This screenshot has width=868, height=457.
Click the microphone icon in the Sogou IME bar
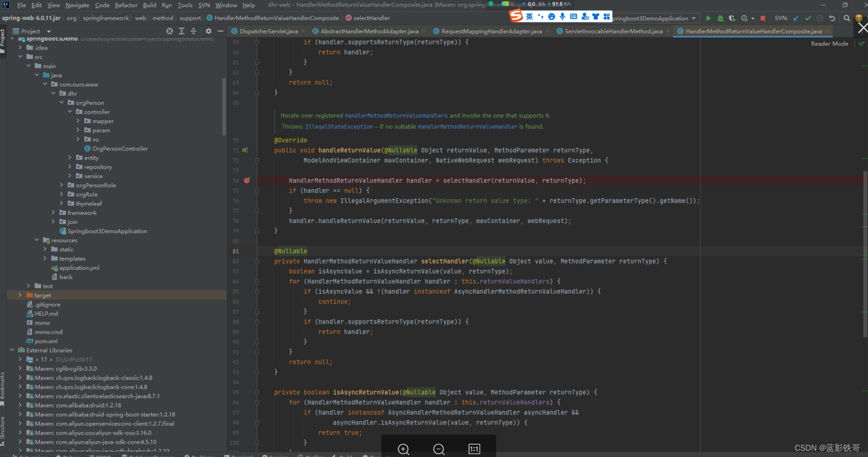[x=563, y=16]
